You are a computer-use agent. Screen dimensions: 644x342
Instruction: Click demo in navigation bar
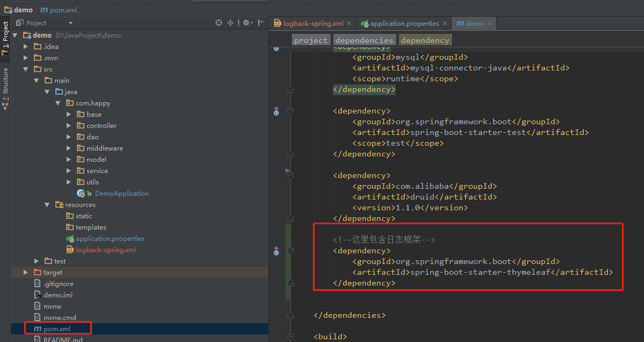point(18,10)
